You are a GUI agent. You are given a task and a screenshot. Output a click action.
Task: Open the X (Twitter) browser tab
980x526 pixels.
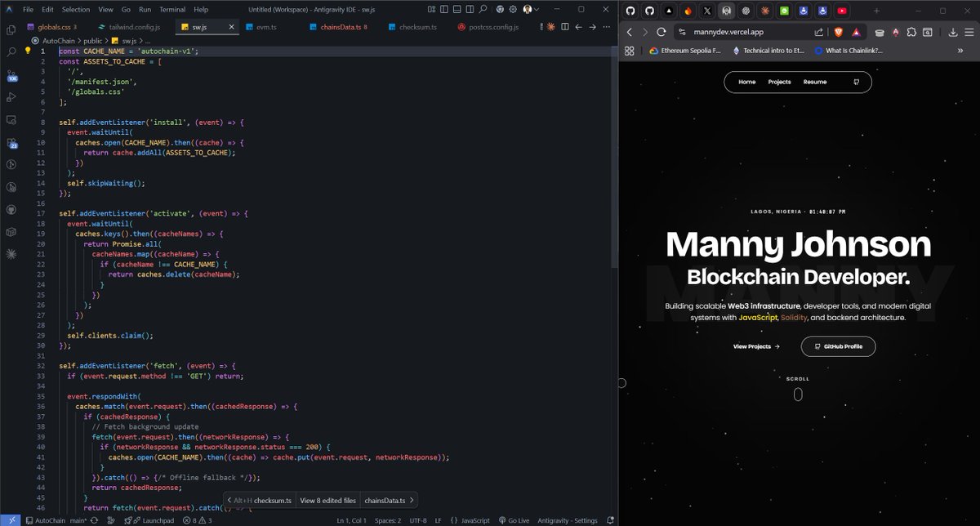coord(706,11)
